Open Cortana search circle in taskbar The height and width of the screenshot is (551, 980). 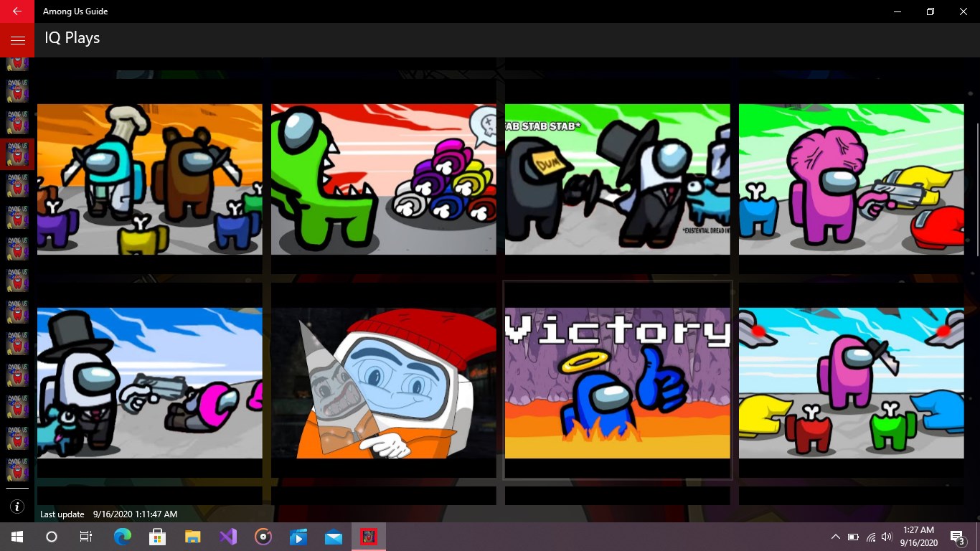click(52, 537)
